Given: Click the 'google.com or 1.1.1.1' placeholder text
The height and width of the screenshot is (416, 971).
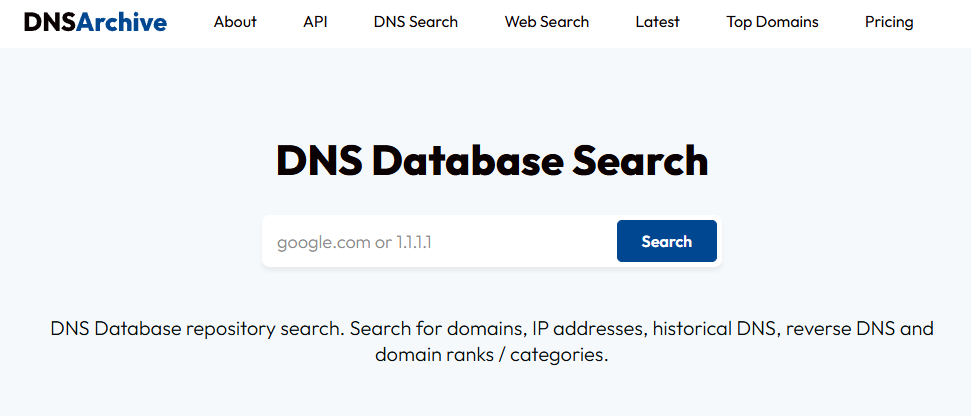Looking at the screenshot, I should pos(354,242).
